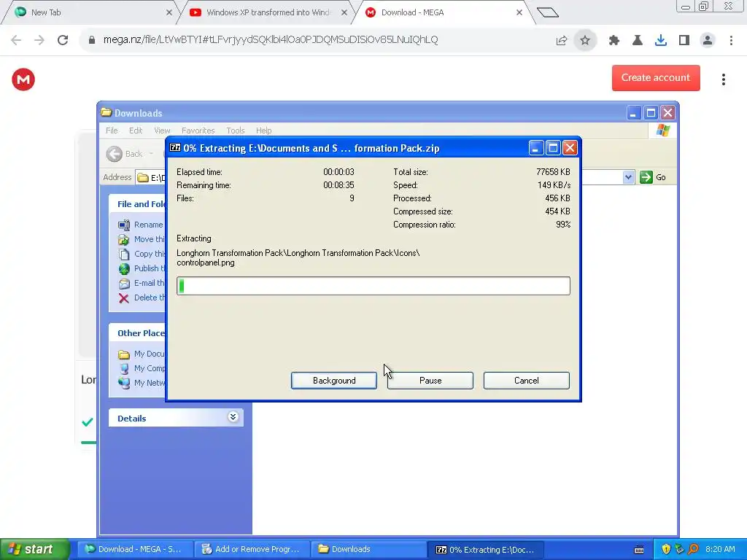Image resolution: width=747 pixels, height=560 pixels.
Task: Click the Windows flag logo in Downloads window
Action: tap(662, 131)
